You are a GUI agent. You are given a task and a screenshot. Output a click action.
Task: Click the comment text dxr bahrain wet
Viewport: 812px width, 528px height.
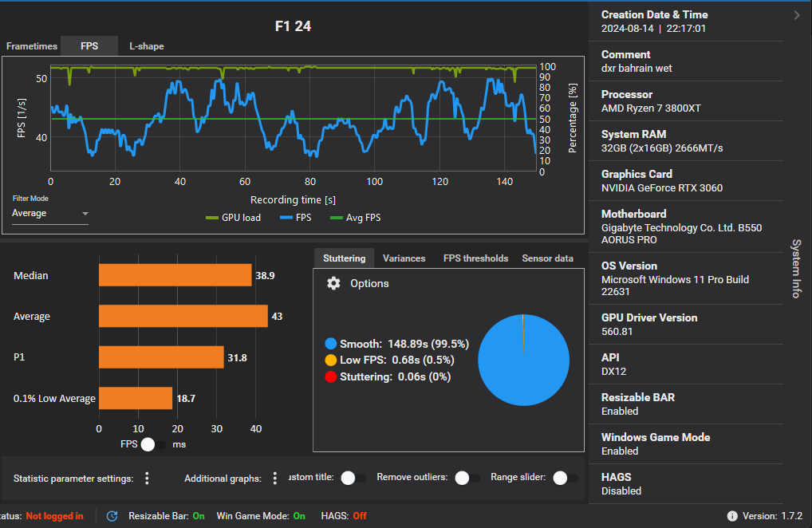click(637, 69)
